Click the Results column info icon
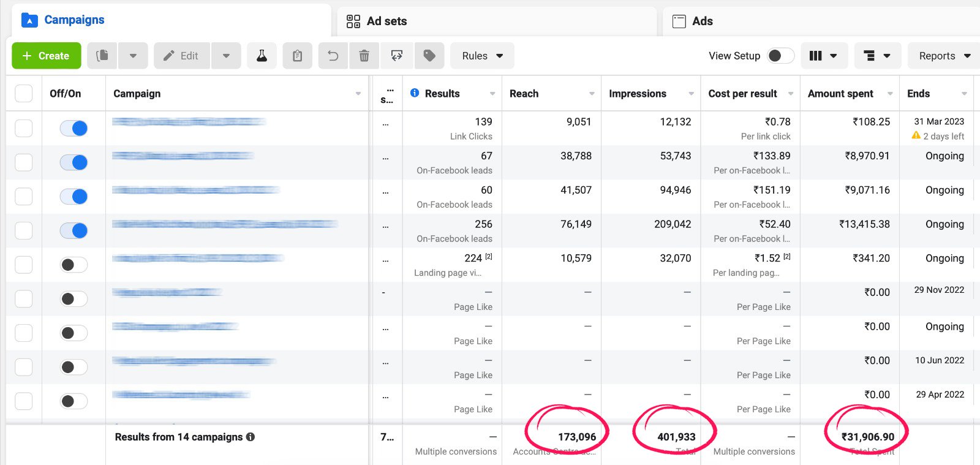The width and height of the screenshot is (980, 465). click(x=415, y=93)
